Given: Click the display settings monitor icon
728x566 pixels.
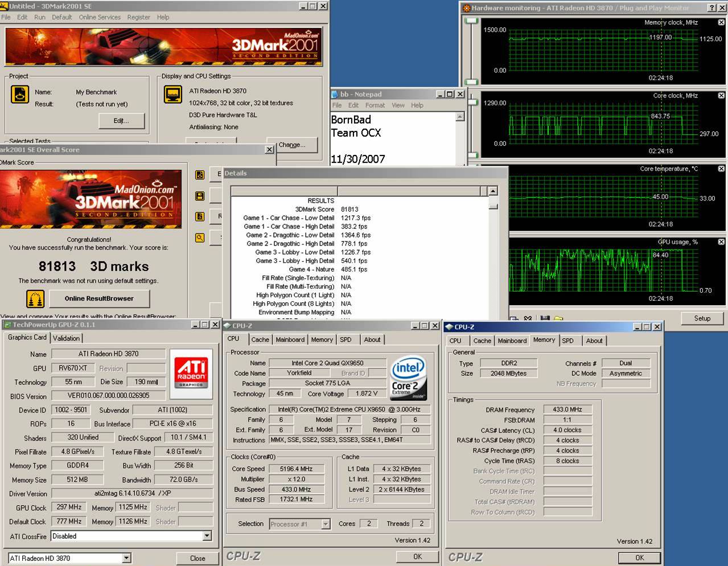Looking at the screenshot, I should (x=172, y=95).
